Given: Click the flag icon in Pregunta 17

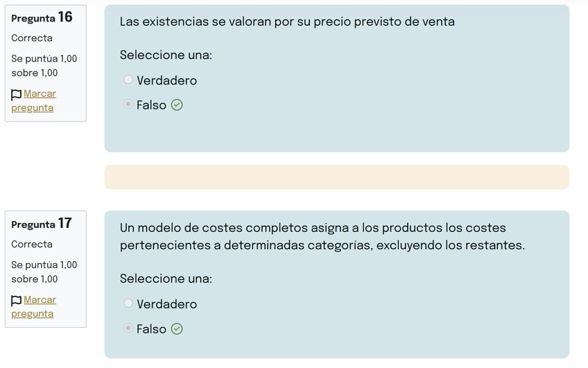Looking at the screenshot, I should point(17,301).
